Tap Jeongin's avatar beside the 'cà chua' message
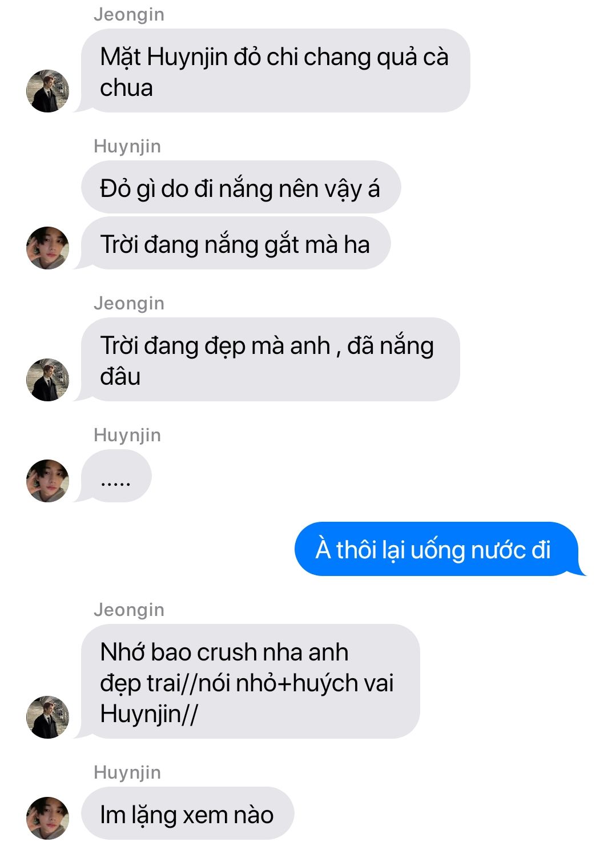 click(x=47, y=91)
